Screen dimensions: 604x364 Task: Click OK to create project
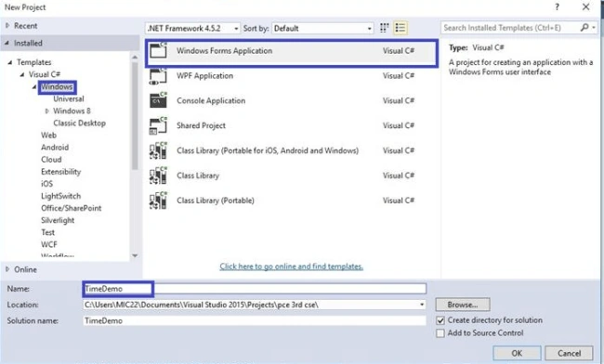coord(517,353)
